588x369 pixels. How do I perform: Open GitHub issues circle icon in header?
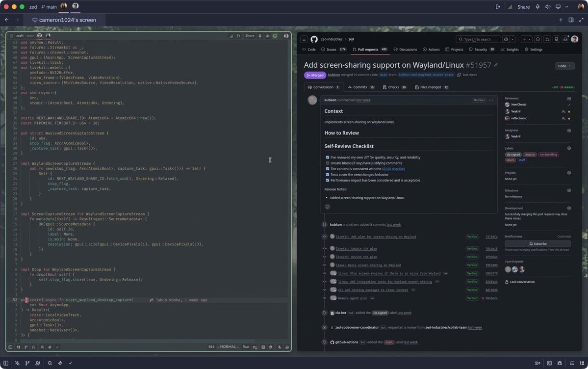[538, 39]
